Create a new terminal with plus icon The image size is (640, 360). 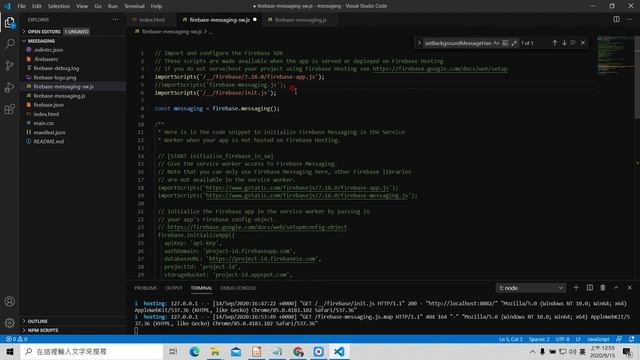coord(576,288)
